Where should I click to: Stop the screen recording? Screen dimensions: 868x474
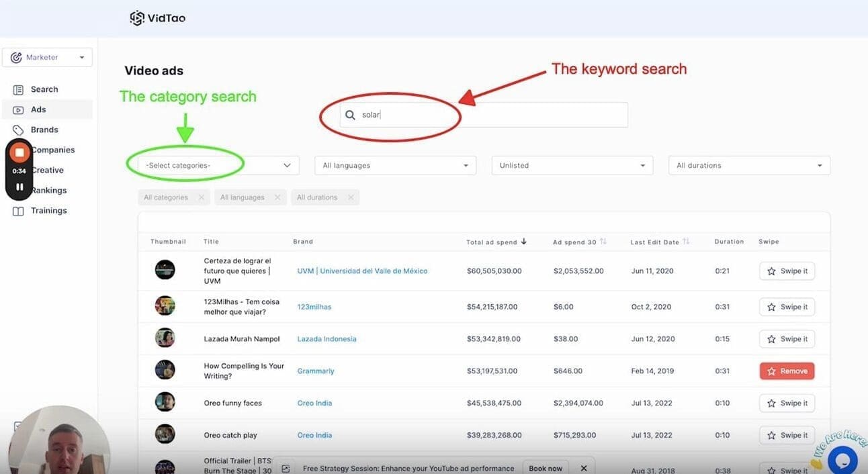pos(19,152)
